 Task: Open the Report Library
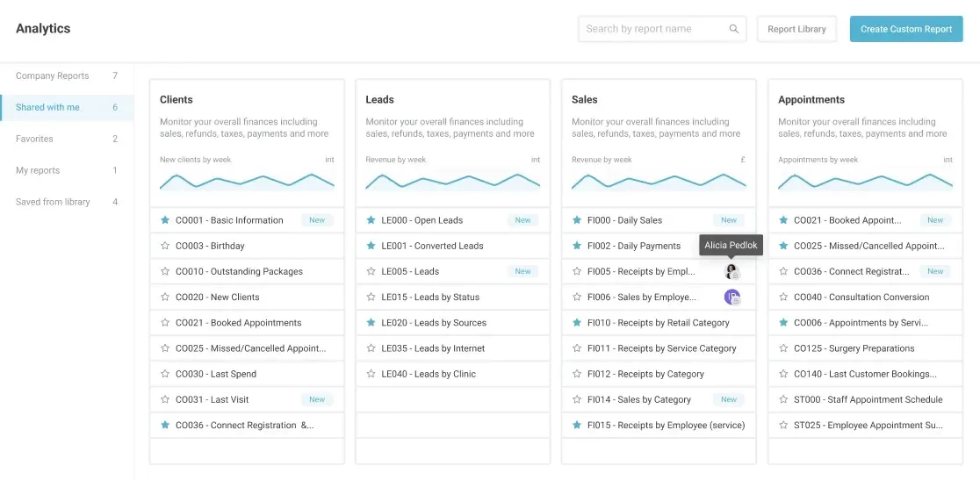point(796,29)
